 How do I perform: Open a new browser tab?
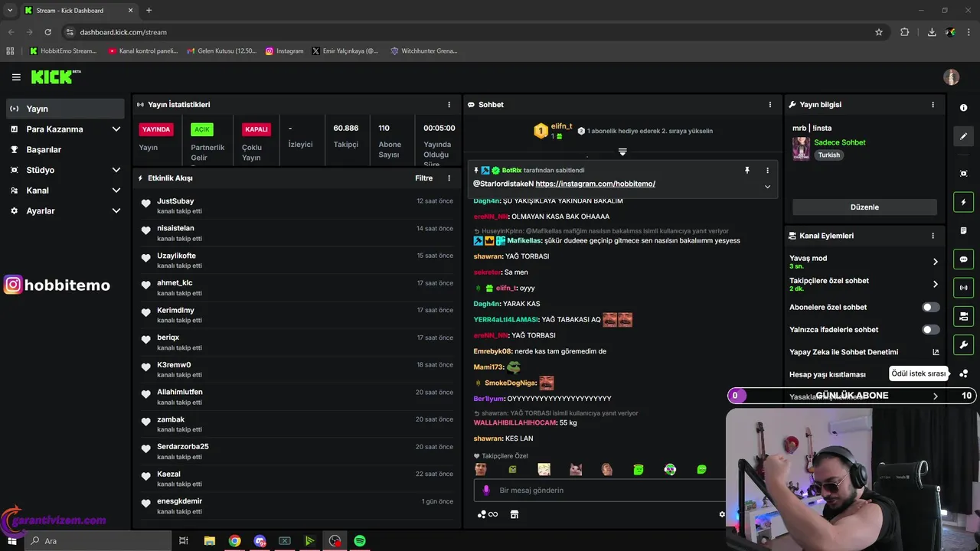coord(149,11)
